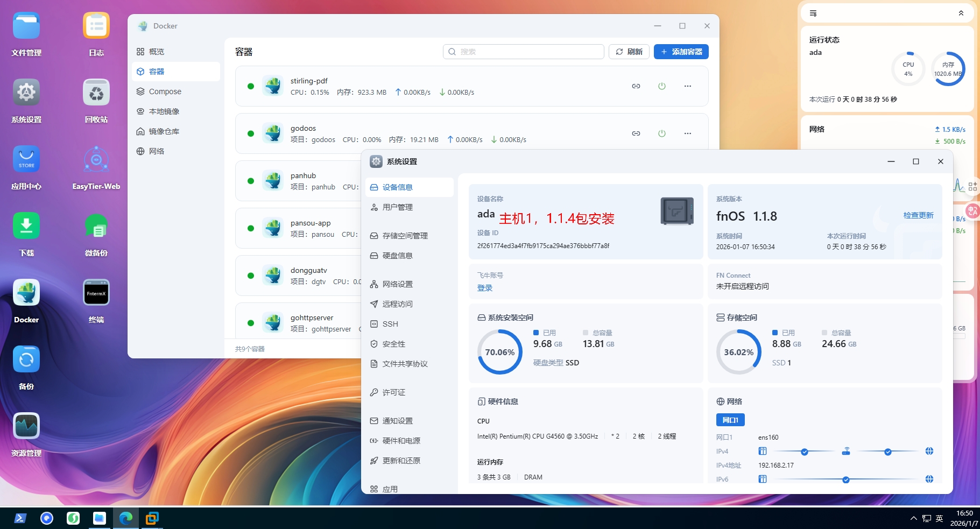Select the 网口1 network interface tab
This screenshot has height=529, width=980.
coord(730,420)
